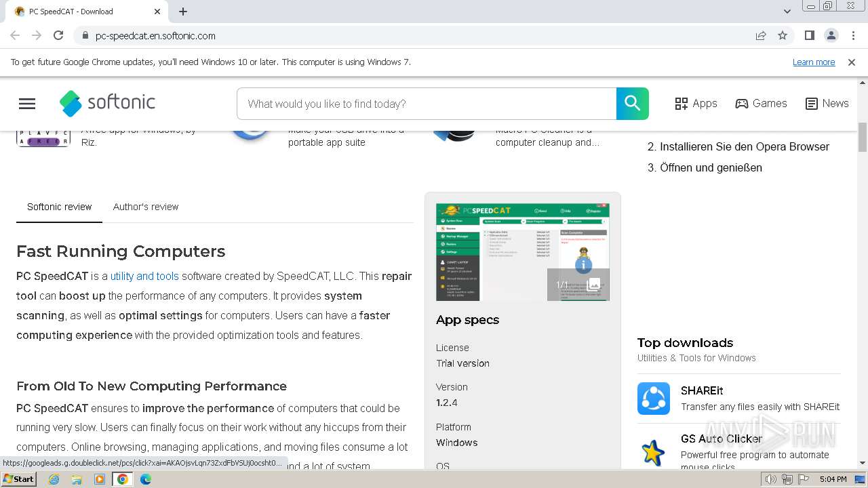Viewport: 868px width, 488px height.
Task: Click the info icon on the screenshot
Action: tap(583, 266)
